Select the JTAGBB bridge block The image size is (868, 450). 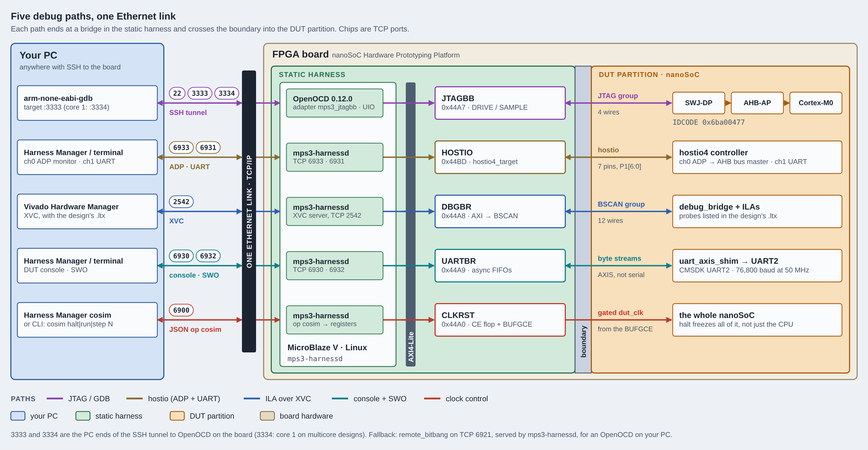pyautogui.click(x=500, y=103)
